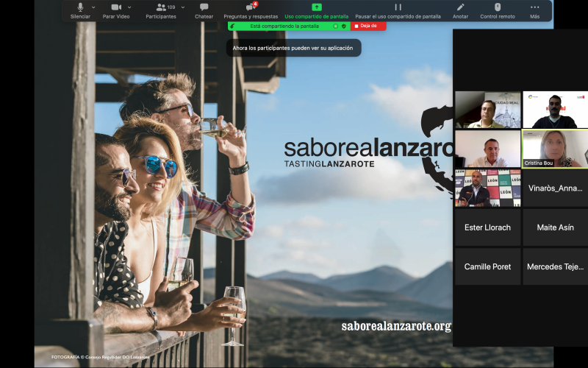
Task: Open the Participantes panel
Action: tap(160, 7)
